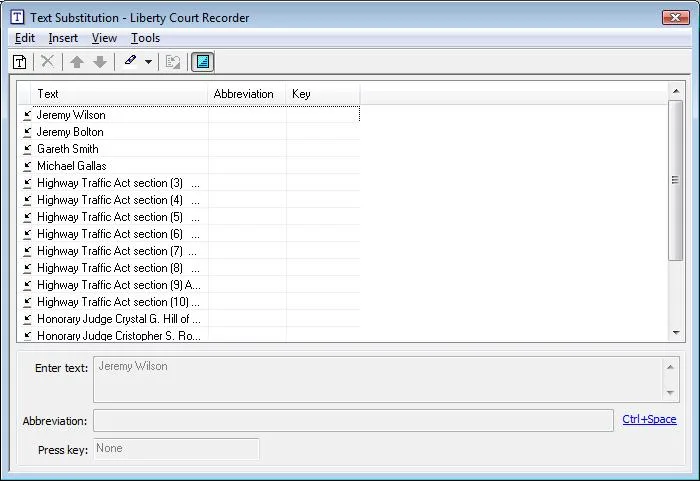Click the icon beside Highway section (5)
Image resolution: width=700 pixels, height=481 pixels.
[27, 217]
